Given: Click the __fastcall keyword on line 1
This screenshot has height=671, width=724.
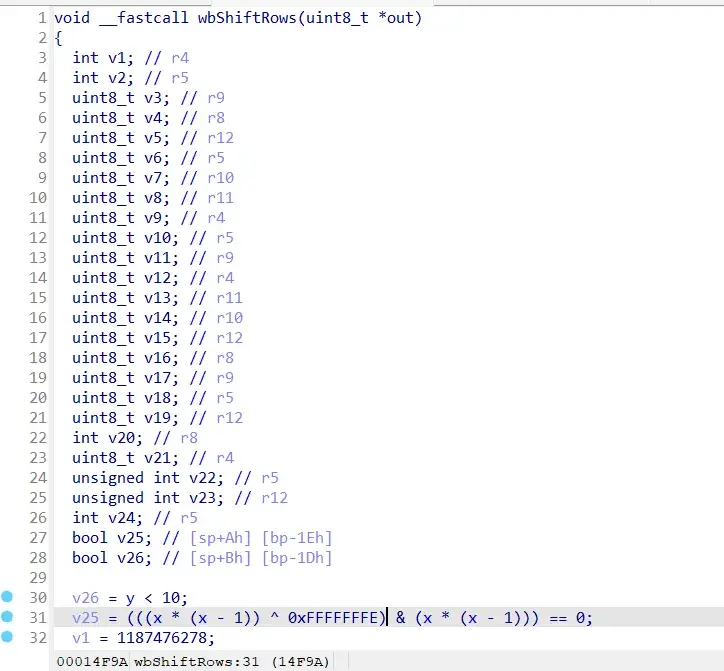Looking at the screenshot, I should (x=144, y=18).
